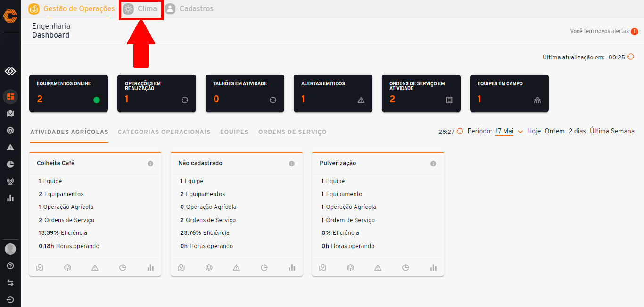Open info icon on Não cadastrado card
This screenshot has width=644, height=307.
292,164
